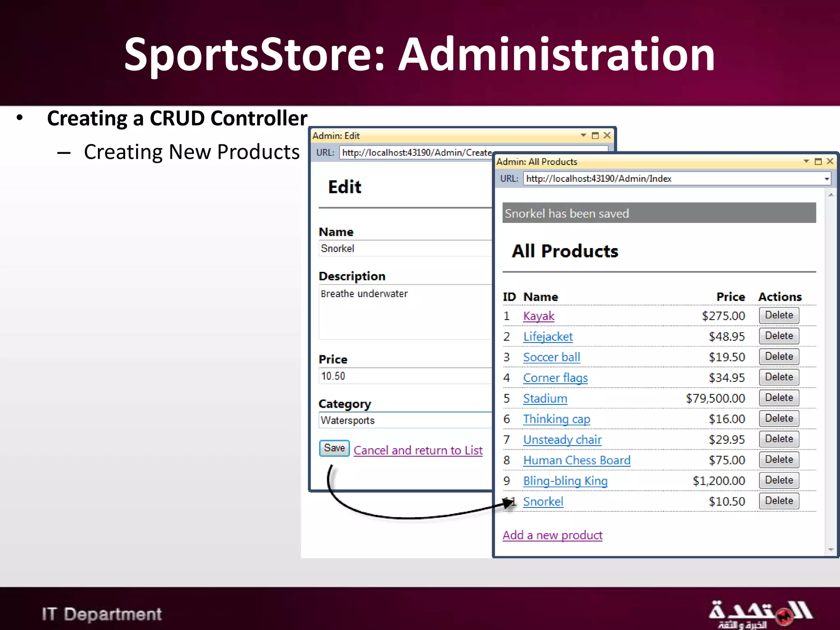Image resolution: width=840 pixels, height=630 pixels.
Task: Open the Human Chess Board link
Action: click(577, 460)
